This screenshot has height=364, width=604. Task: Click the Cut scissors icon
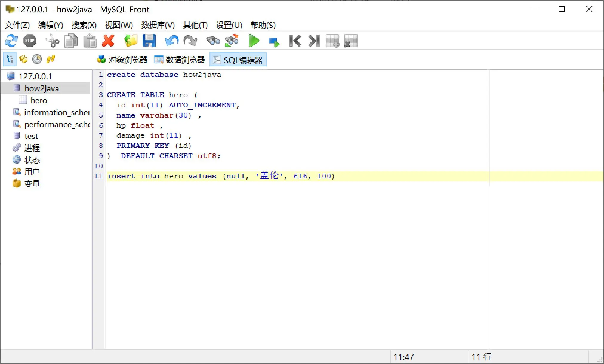(x=52, y=41)
